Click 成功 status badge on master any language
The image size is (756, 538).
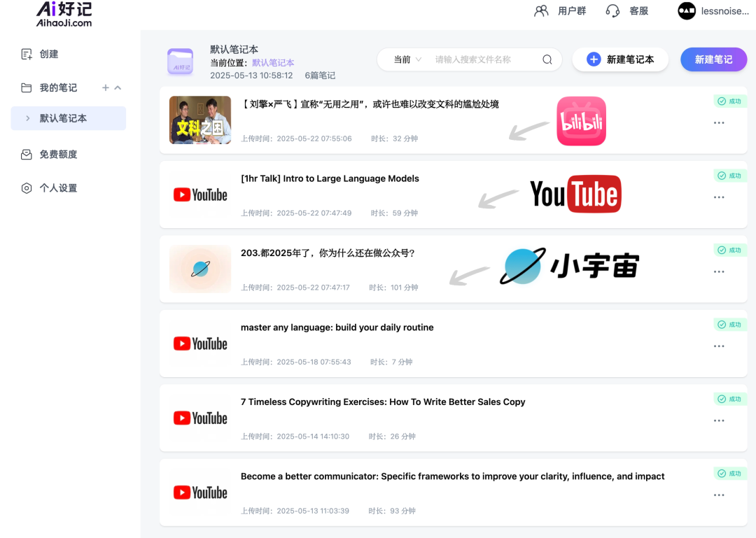(730, 325)
